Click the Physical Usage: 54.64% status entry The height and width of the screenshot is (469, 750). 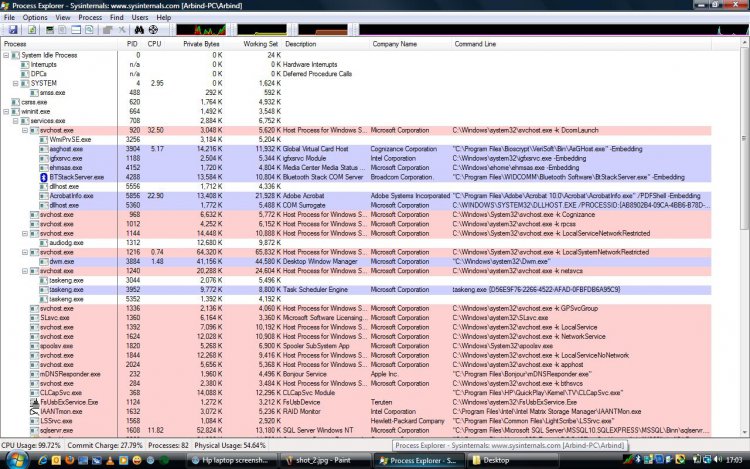click(230, 445)
